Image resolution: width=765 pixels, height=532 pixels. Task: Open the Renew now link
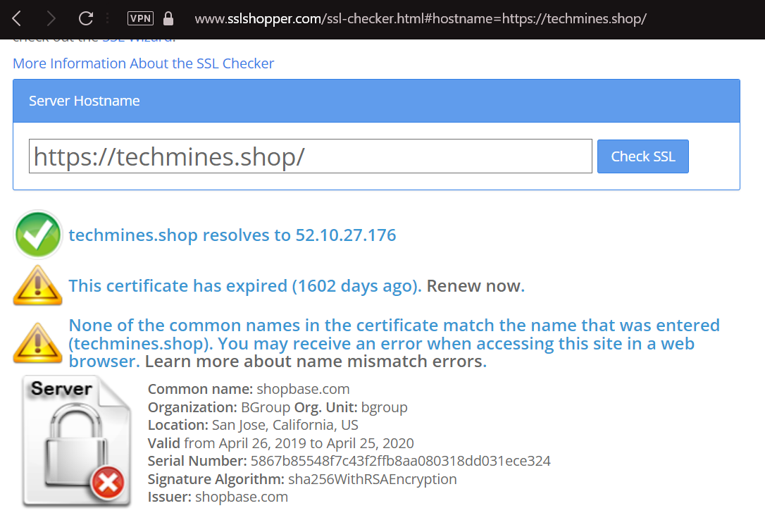475,286
